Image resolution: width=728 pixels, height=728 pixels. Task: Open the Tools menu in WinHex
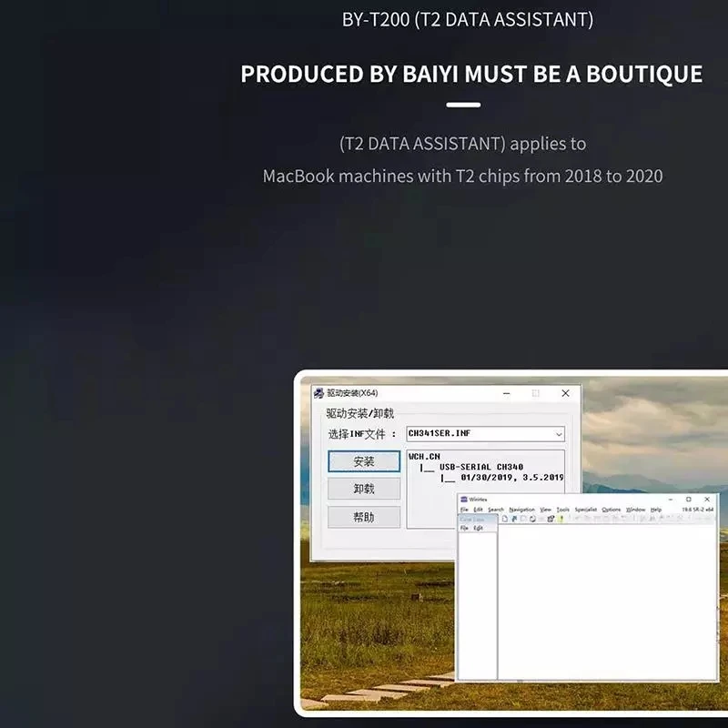pyautogui.click(x=562, y=510)
